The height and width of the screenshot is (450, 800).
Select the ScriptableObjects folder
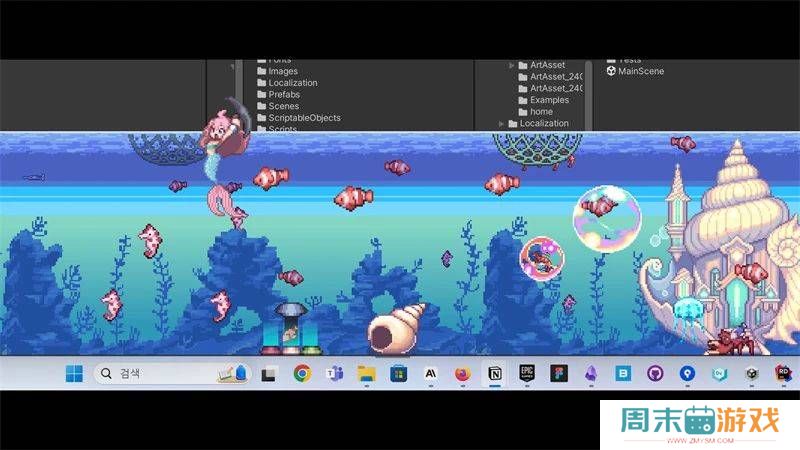[x=304, y=118]
